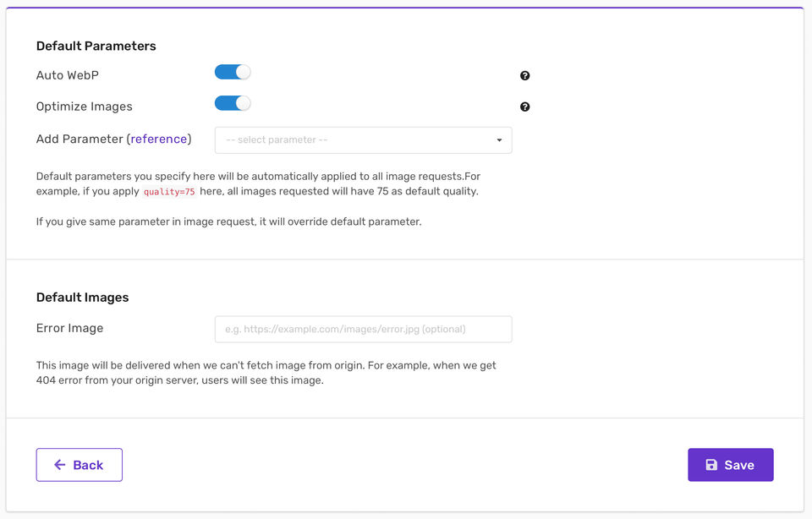Open the parameter reference link

pos(159,139)
